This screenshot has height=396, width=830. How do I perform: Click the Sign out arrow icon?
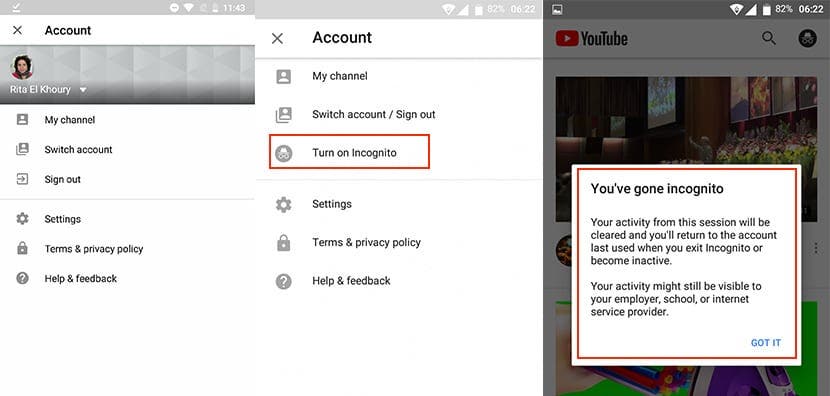(22, 179)
